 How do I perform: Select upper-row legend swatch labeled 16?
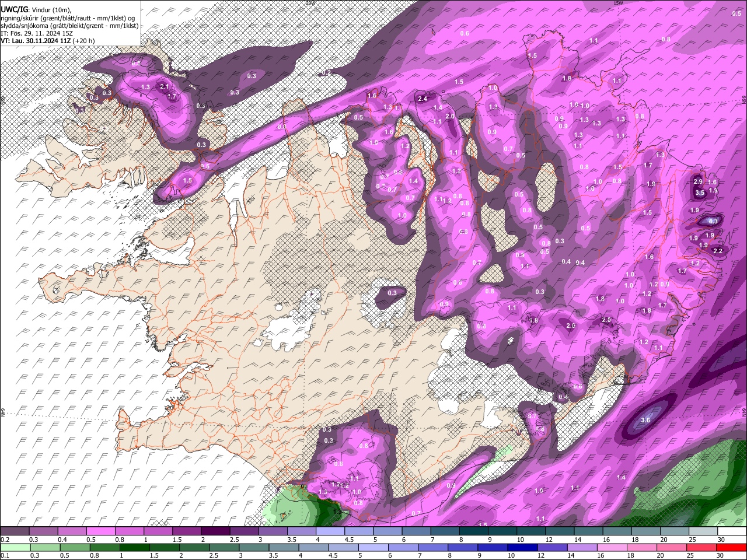click(x=617, y=531)
